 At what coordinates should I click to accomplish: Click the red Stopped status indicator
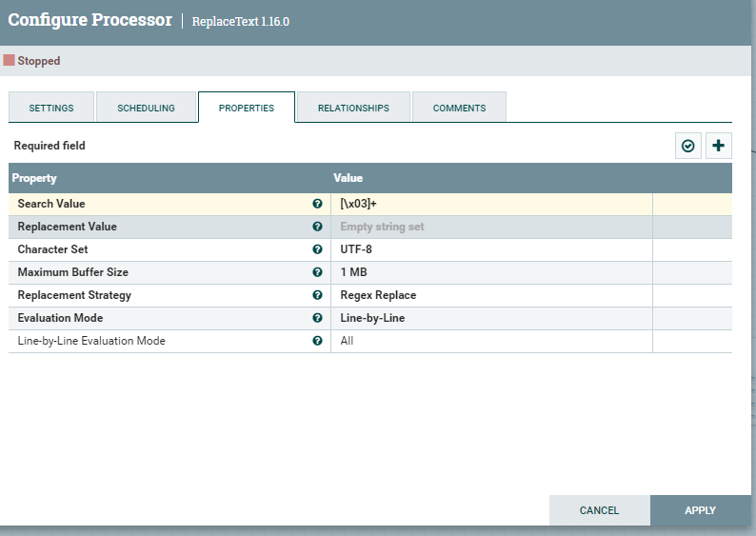pos(9,60)
